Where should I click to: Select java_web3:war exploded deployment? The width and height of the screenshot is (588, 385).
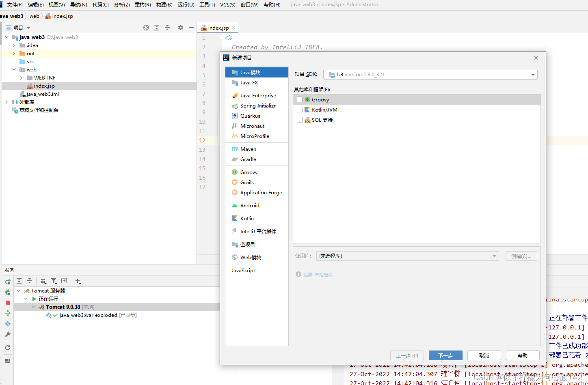point(88,315)
